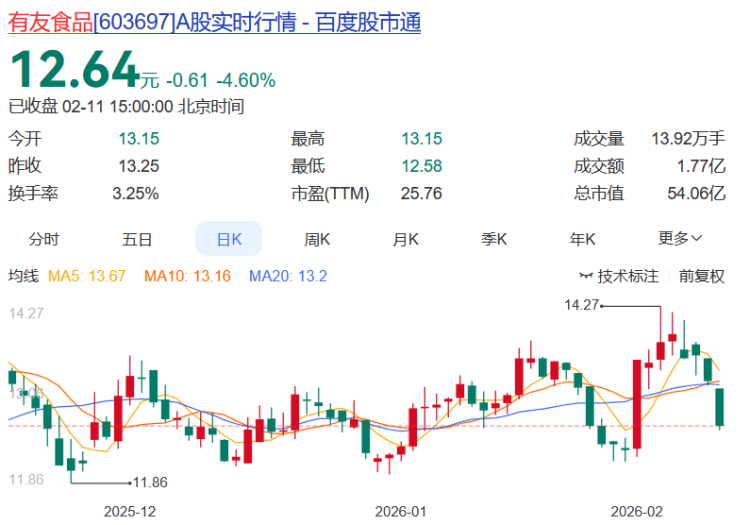Click the 2026-02 date axis label
This screenshot has width=750, height=525.
point(637,512)
